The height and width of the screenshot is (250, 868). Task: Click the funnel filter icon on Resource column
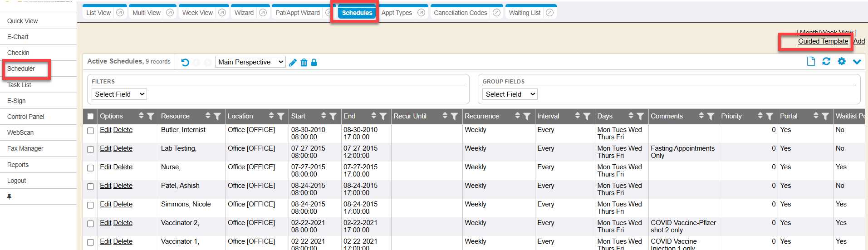(217, 116)
